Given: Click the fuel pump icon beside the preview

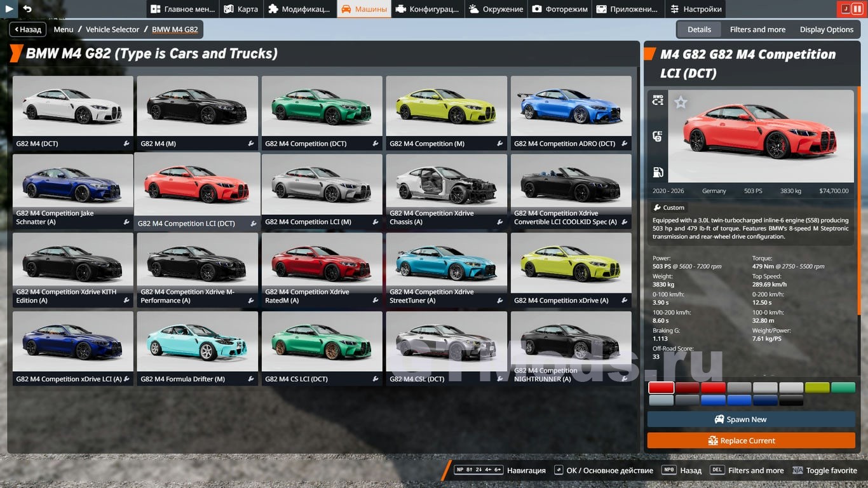Looking at the screenshot, I should tap(658, 172).
